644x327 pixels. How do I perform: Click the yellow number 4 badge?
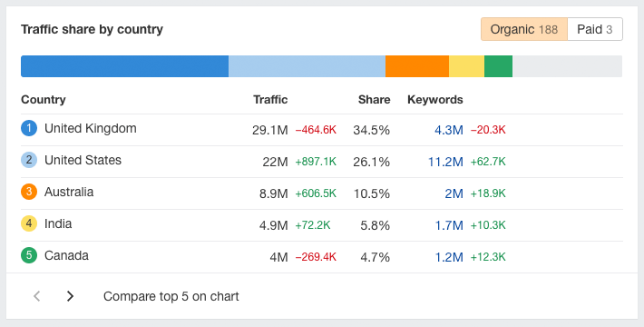tap(29, 223)
